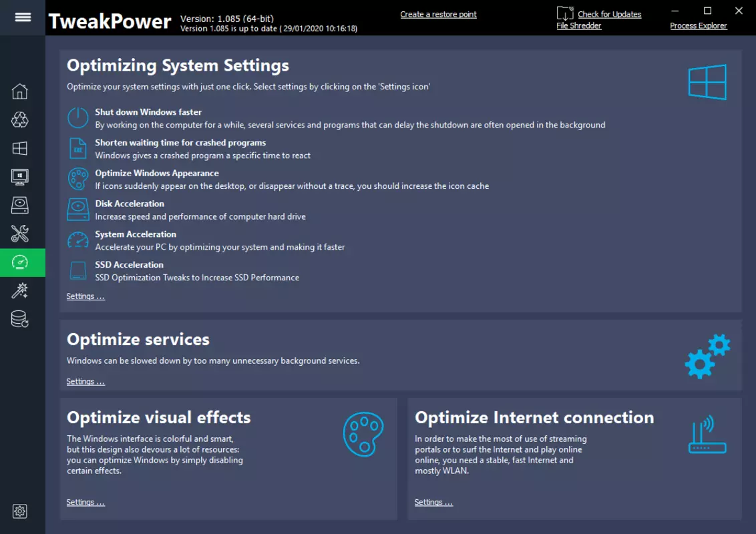Click the 'Optimize services' heading
The width and height of the screenshot is (756, 534).
click(138, 339)
